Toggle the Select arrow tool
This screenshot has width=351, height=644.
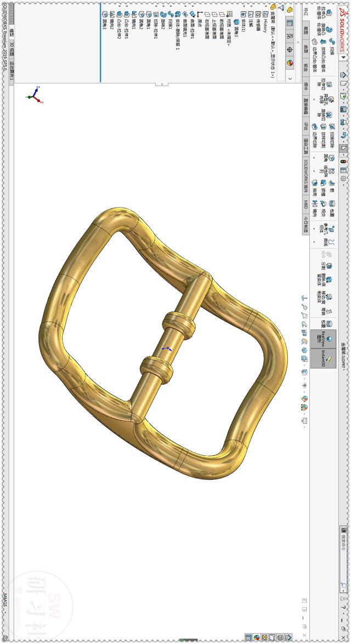tap(343, 148)
